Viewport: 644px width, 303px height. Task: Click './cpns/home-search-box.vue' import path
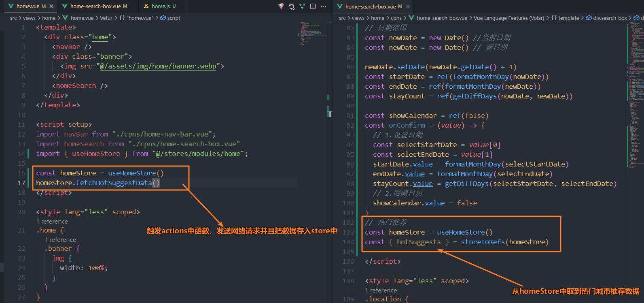tap(184, 144)
